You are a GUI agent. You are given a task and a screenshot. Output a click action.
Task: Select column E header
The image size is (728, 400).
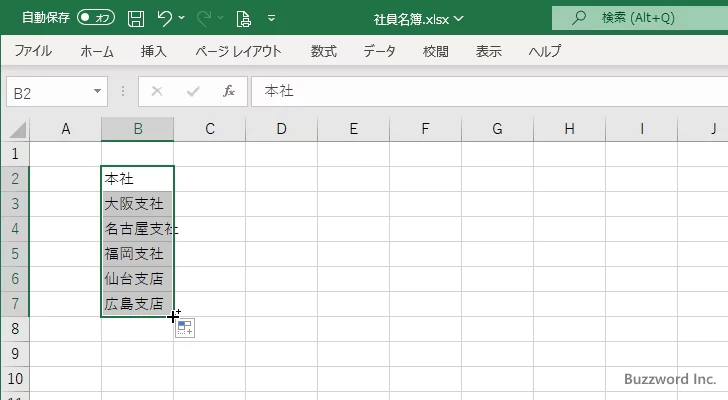tap(354, 129)
